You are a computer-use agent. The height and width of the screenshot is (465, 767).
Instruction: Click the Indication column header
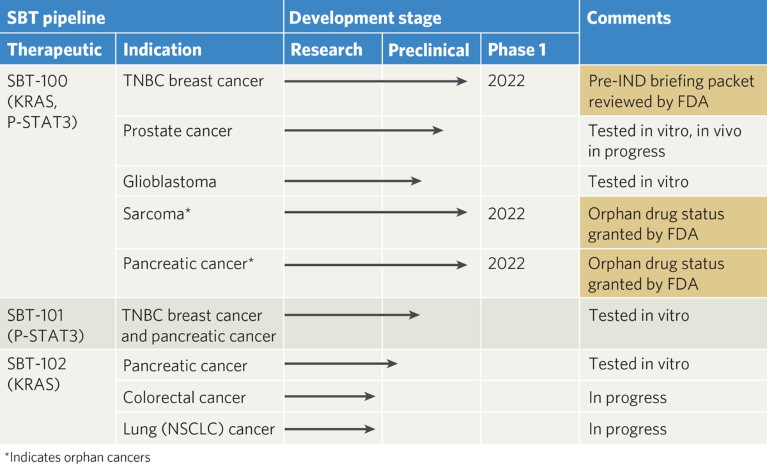[x=162, y=49]
